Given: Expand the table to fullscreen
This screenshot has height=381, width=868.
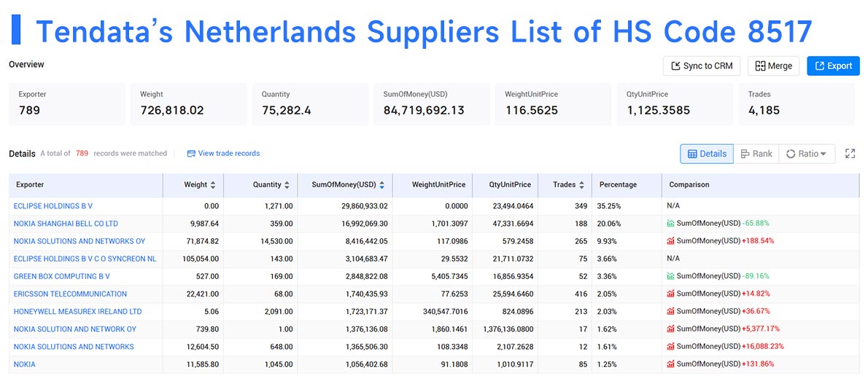Looking at the screenshot, I should [x=850, y=154].
